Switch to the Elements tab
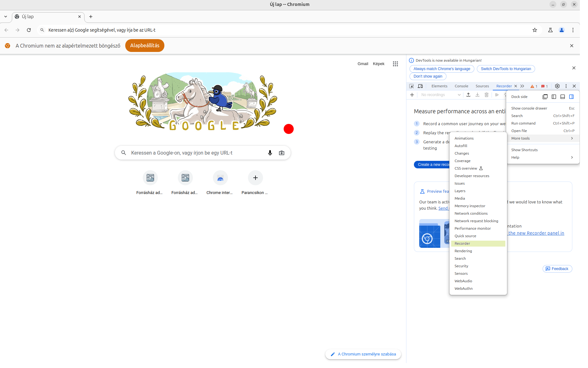Viewport: 588px width, 368px height. tap(439, 86)
